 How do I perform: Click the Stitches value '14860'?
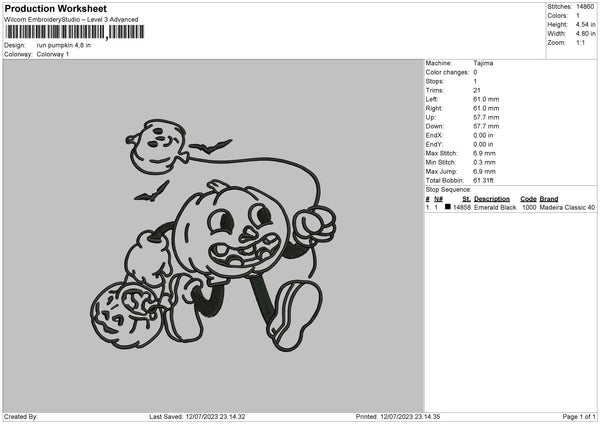[x=585, y=7]
